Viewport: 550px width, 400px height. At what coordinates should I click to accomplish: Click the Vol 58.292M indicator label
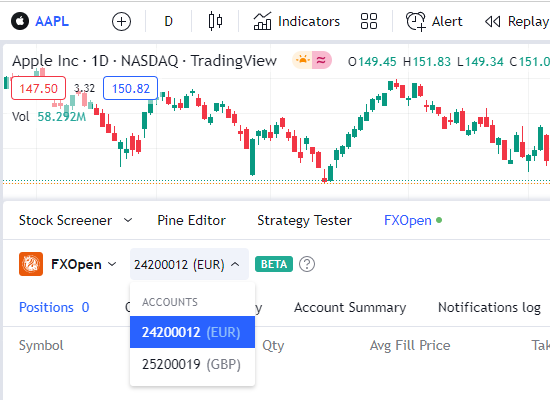(49, 116)
